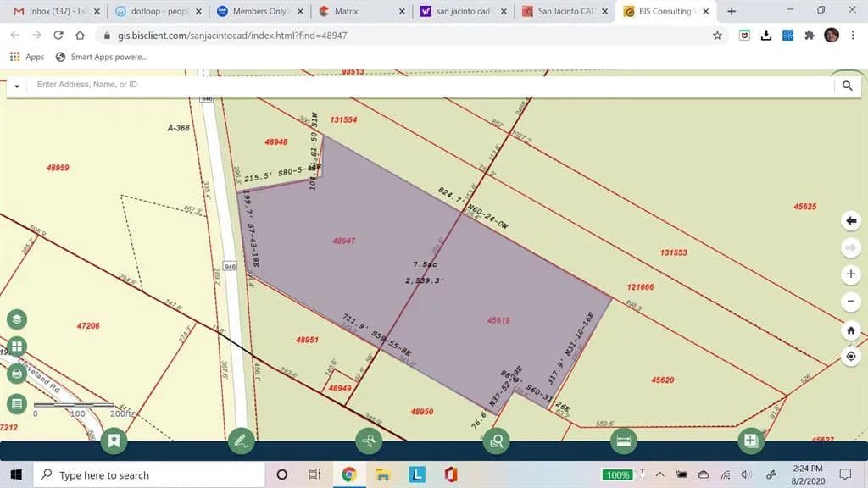Image resolution: width=868 pixels, height=488 pixels.
Task: Go back to previous map extent
Action: 851,221
